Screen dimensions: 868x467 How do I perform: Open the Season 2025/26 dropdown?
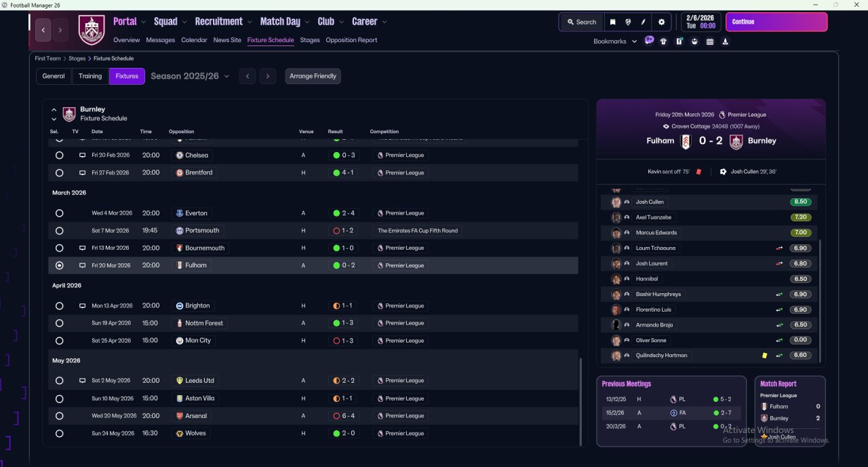190,76
